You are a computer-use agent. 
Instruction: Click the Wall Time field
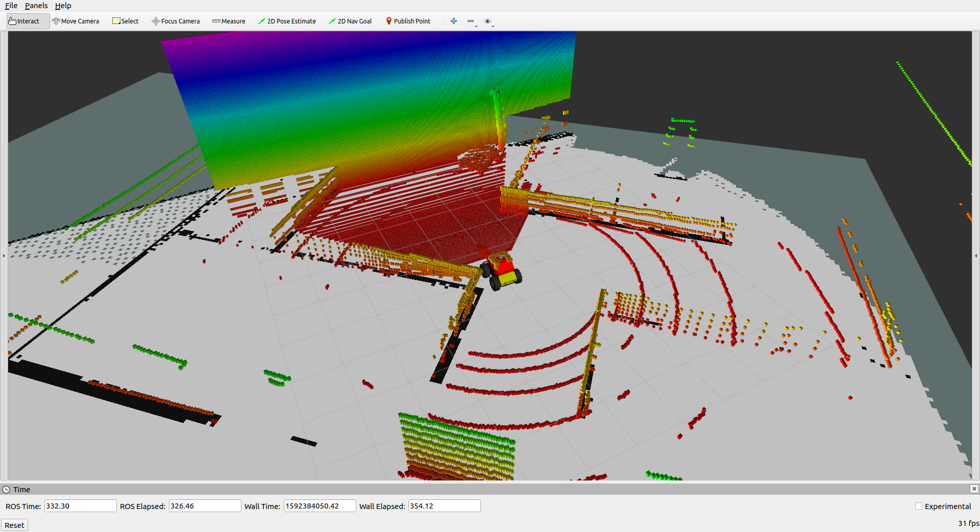tap(320, 506)
